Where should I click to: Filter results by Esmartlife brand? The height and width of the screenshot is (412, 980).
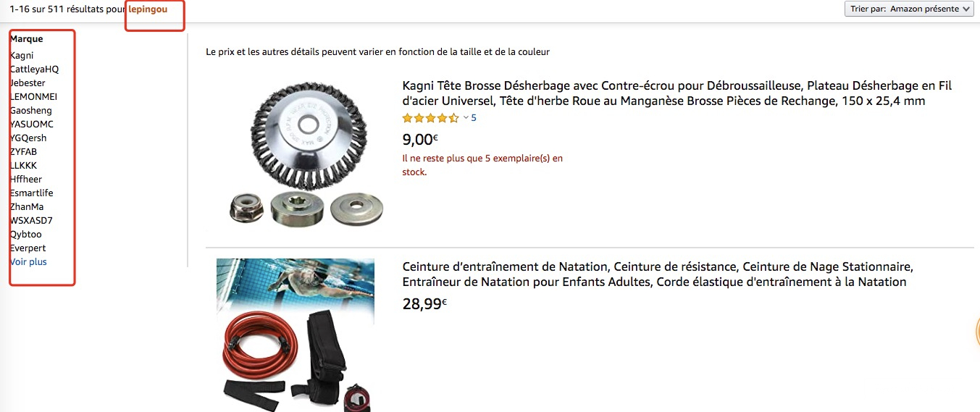tap(31, 193)
